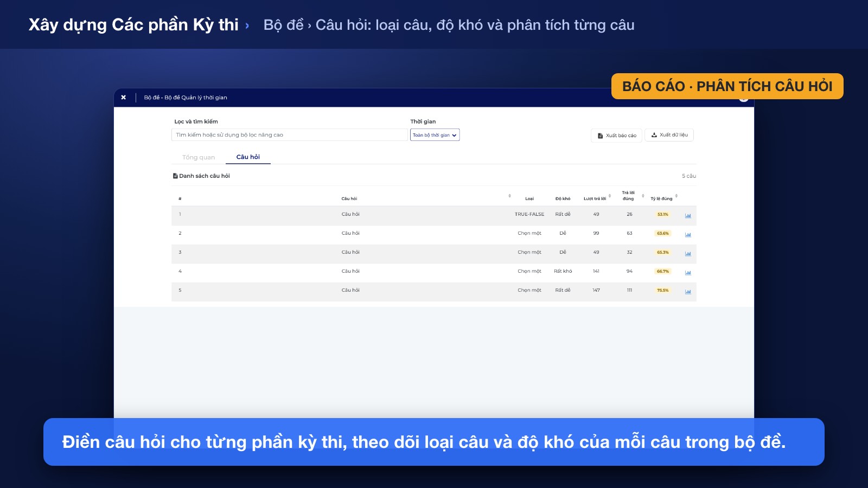Click the Độ khó column header
This screenshot has height=488, width=868.
563,199
